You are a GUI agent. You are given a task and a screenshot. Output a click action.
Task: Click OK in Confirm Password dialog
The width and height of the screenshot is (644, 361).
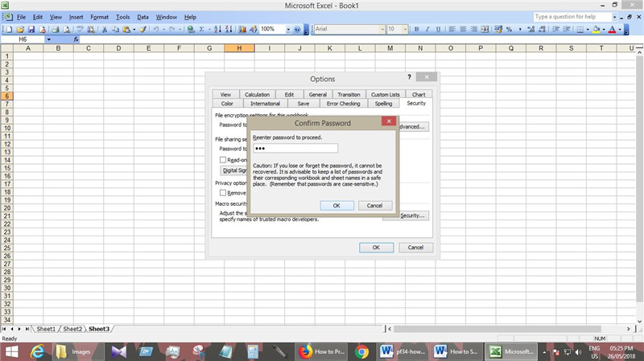[x=336, y=205]
